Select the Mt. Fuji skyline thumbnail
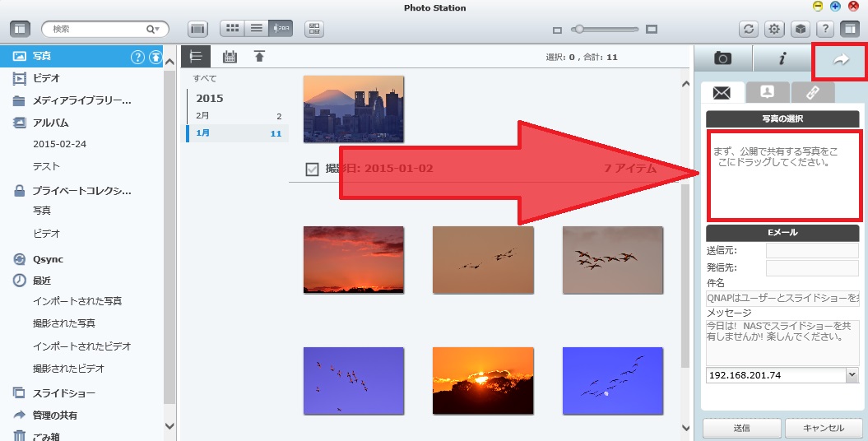 pyautogui.click(x=353, y=109)
